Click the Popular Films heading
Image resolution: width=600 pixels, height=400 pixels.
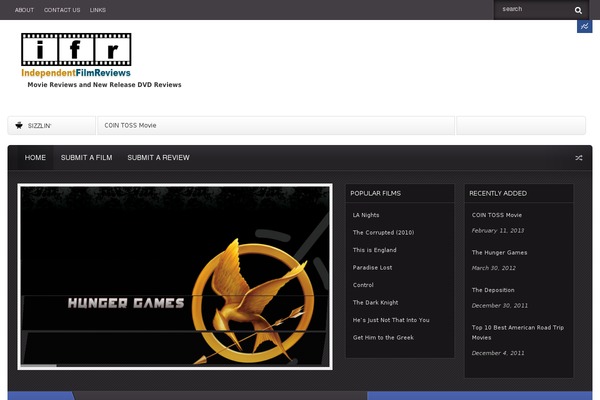(375, 193)
